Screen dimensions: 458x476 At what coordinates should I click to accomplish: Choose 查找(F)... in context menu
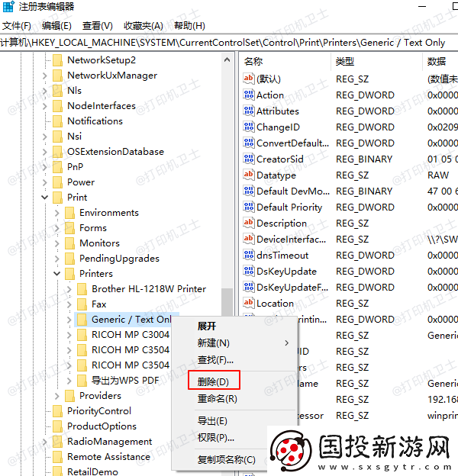coord(215,360)
